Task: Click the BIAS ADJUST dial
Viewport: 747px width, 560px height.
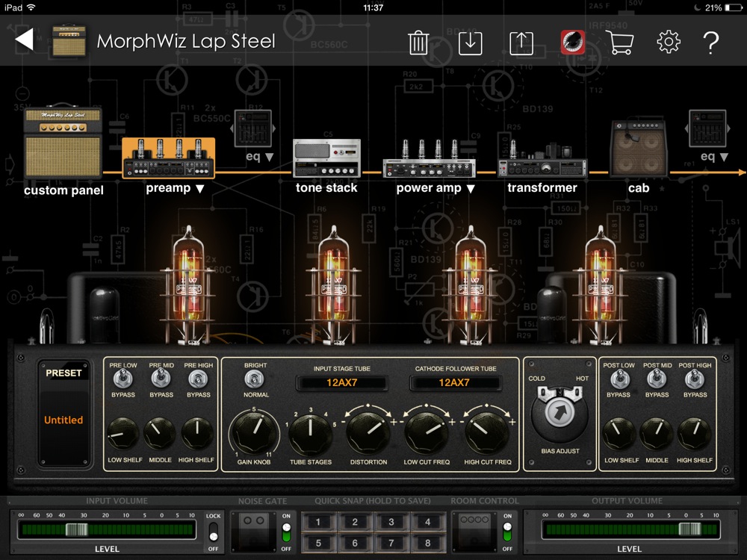Action: [x=560, y=414]
